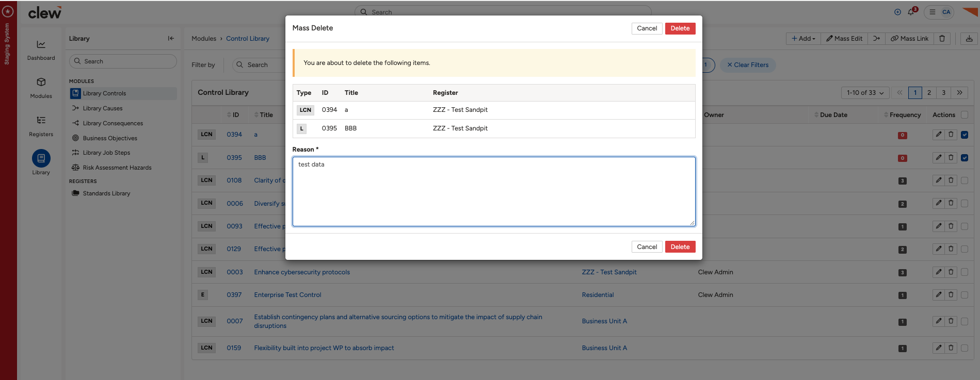The image size is (980, 380).
Task: Open the Modules section in the sidebar
Action: [41, 88]
